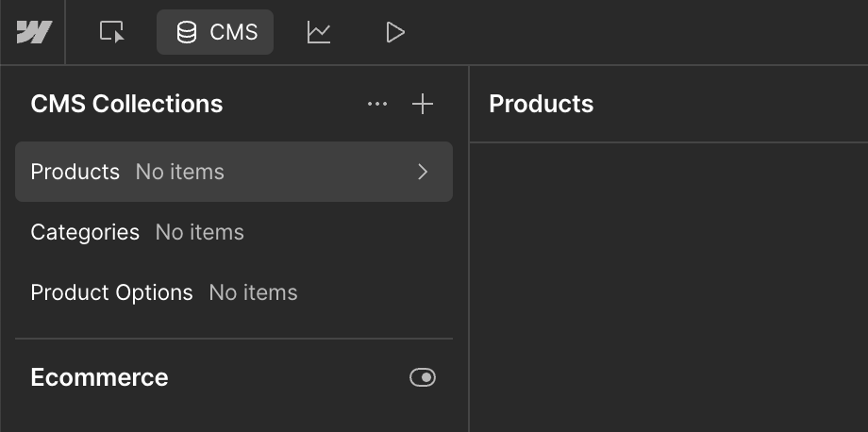Toggle the Ecommerce switch

pos(423,377)
